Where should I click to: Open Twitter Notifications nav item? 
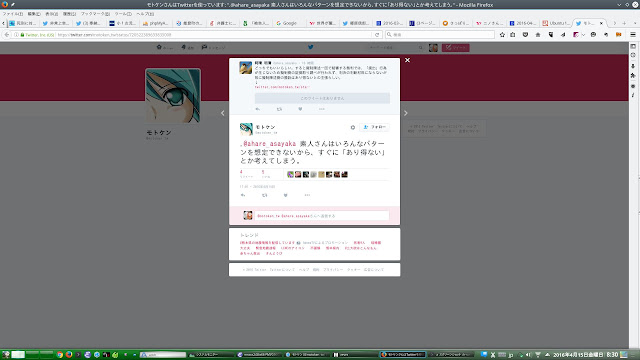point(188,48)
